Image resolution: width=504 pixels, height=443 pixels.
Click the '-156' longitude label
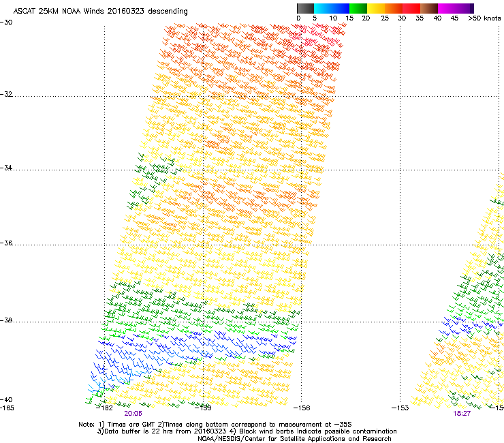click(x=302, y=408)
